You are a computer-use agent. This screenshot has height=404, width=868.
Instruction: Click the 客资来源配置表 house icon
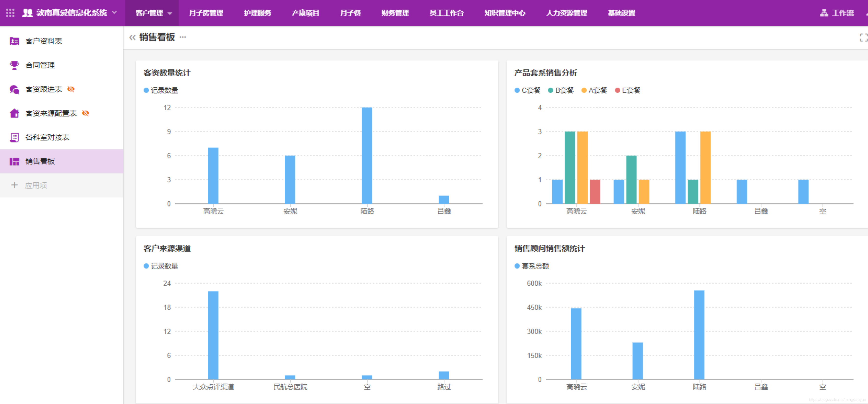pyautogui.click(x=14, y=113)
